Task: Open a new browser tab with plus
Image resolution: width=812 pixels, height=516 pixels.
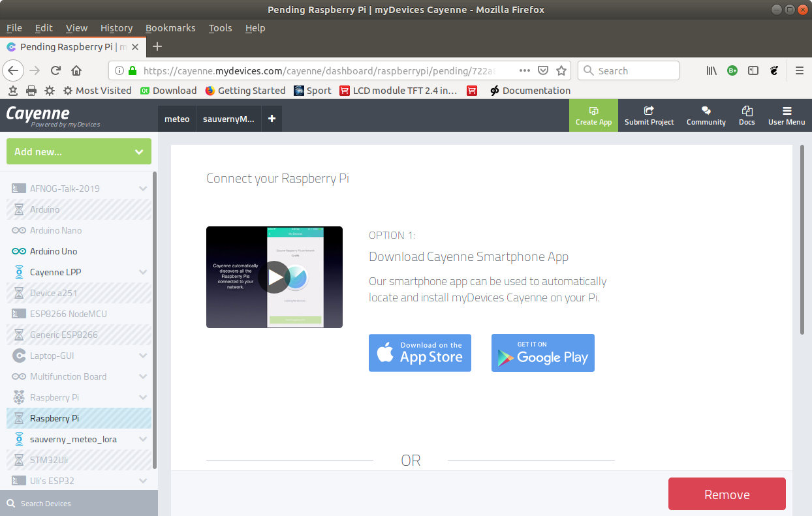Action: click(157, 46)
